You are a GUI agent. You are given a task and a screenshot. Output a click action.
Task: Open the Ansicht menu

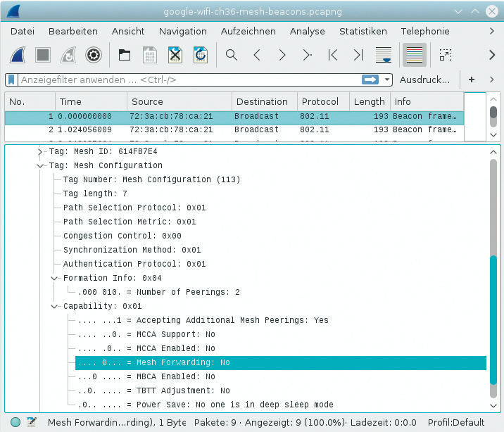pyautogui.click(x=128, y=31)
